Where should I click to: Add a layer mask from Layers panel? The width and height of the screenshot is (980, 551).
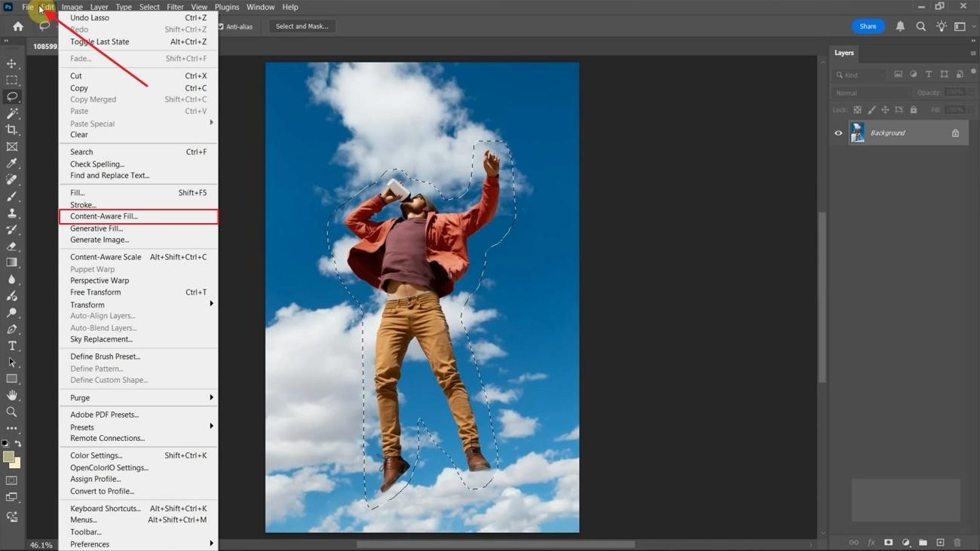pos(888,543)
